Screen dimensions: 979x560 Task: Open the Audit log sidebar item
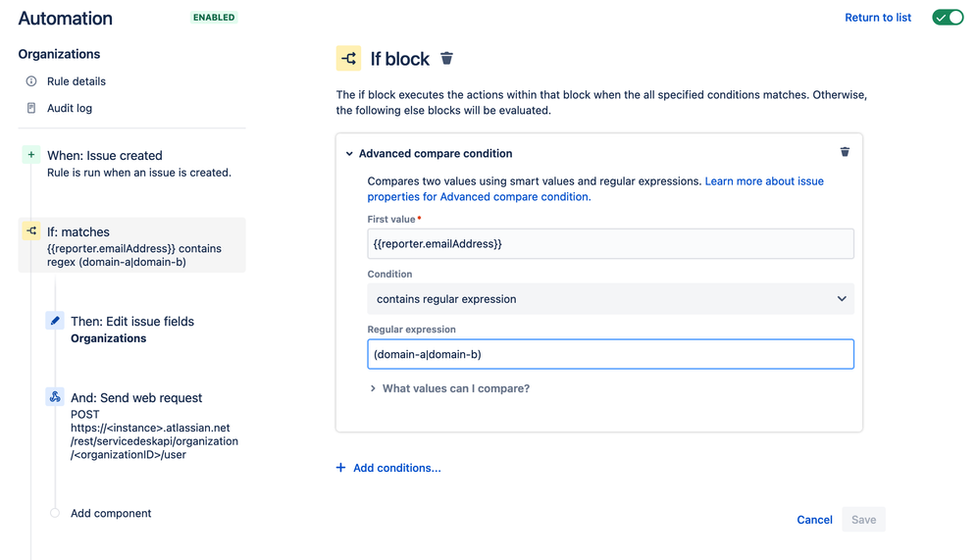[70, 108]
